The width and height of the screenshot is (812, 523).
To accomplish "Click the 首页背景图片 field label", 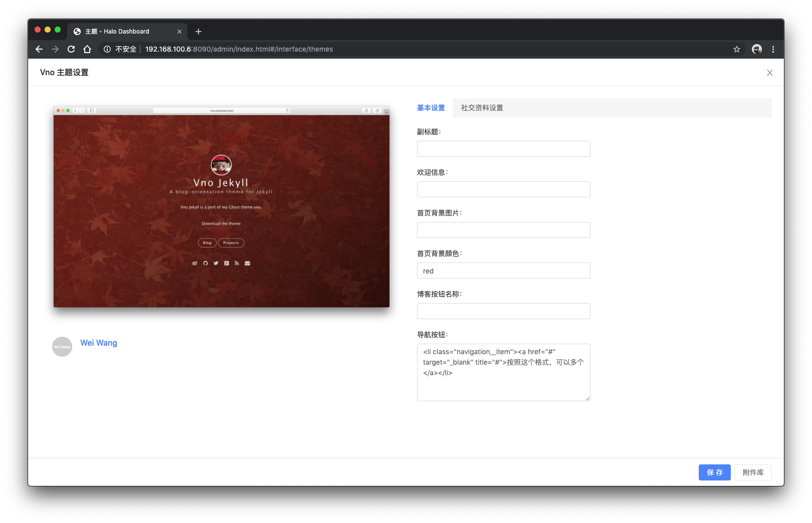I will click(439, 213).
